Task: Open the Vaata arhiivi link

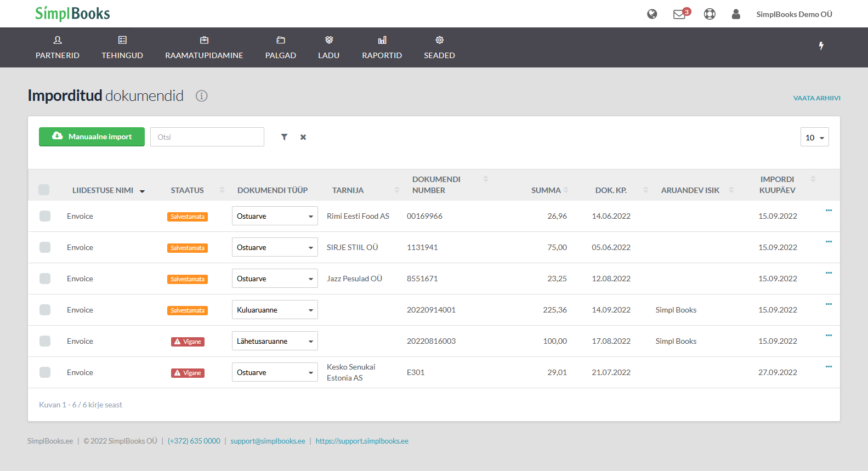Action: coord(816,98)
